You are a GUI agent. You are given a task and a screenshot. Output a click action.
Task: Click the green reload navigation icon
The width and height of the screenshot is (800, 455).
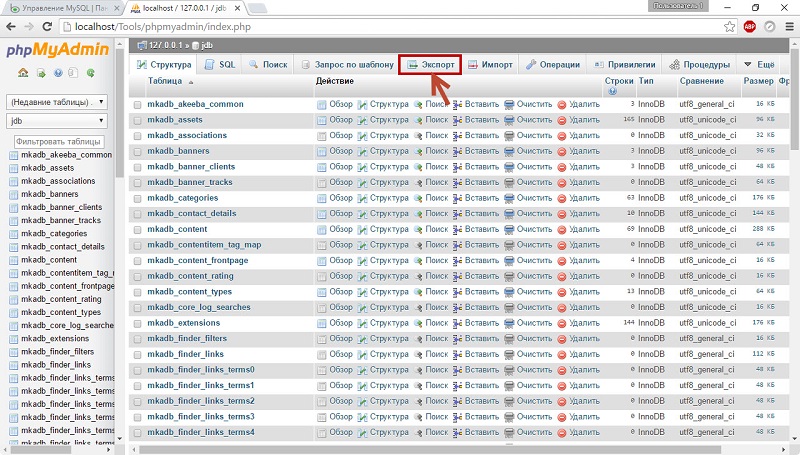(90, 73)
